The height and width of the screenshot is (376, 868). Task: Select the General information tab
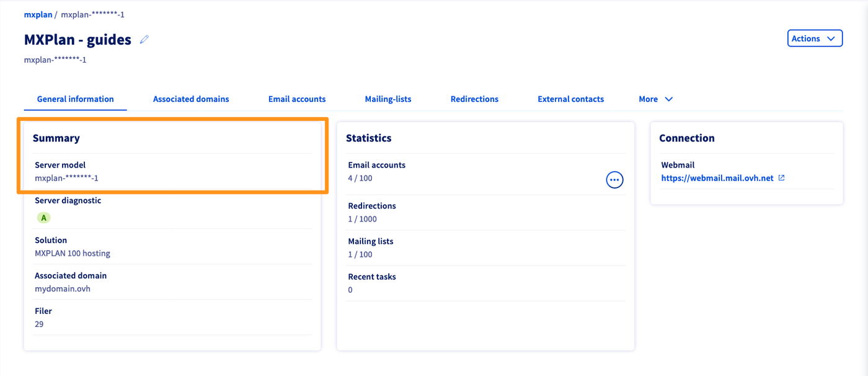[76, 99]
